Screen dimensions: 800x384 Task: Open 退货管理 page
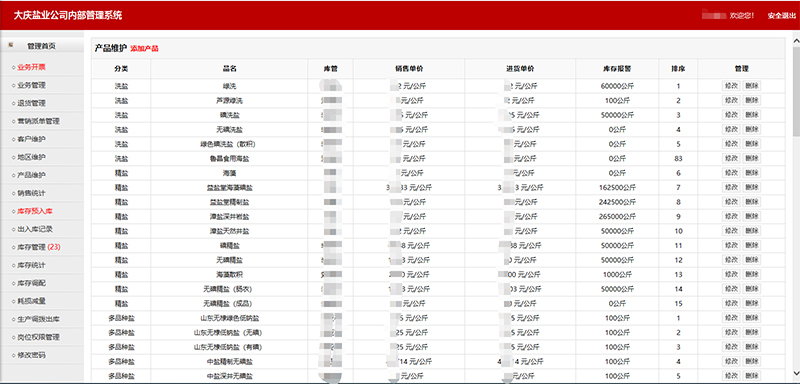[x=32, y=103]
